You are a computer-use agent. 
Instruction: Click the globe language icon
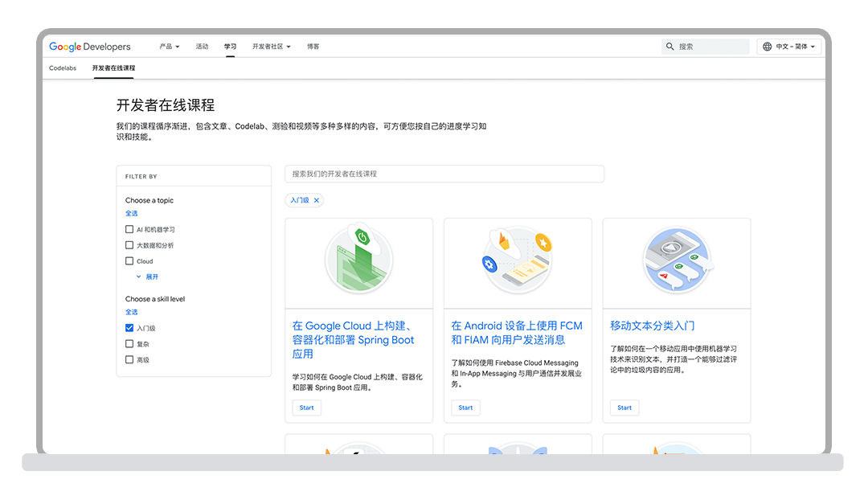point(768,47)
